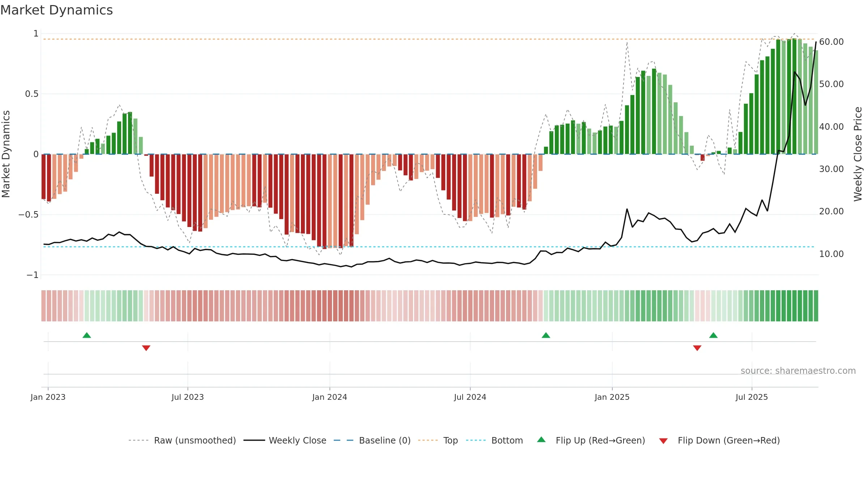Click the final pale green bar at the chart's right end
Screen dimensions: 868x488
pyautogui.click(x=816, y=102)
